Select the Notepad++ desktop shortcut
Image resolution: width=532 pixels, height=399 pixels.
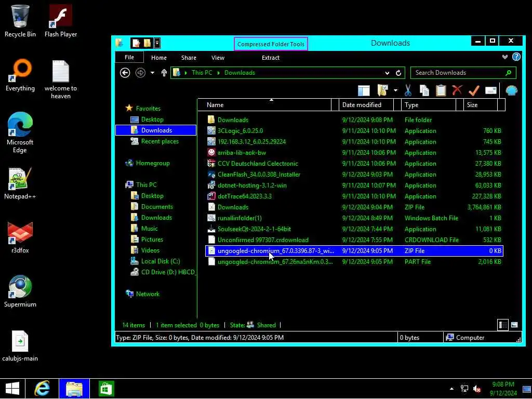(x=20, y=183)
